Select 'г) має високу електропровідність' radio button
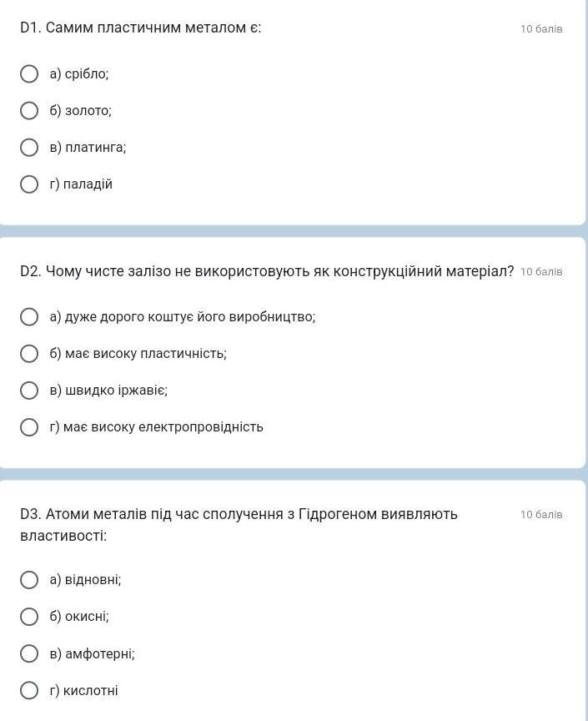Viewport: 588px width, 721px height. point(29,427)
